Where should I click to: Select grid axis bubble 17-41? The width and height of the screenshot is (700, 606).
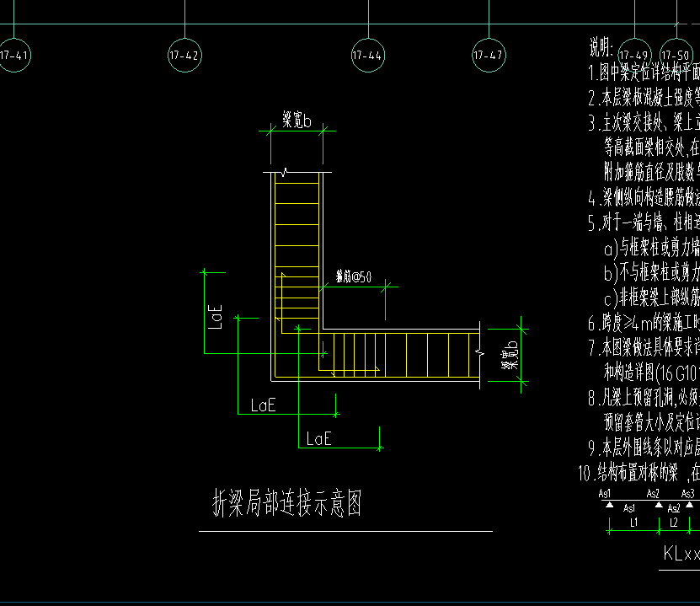tap(13, 56)
